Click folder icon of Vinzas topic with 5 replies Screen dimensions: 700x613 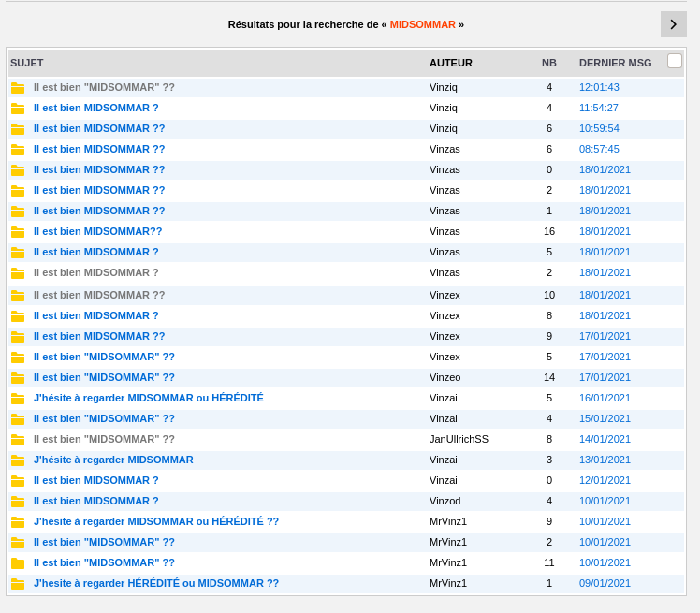[x=18, y=253]
